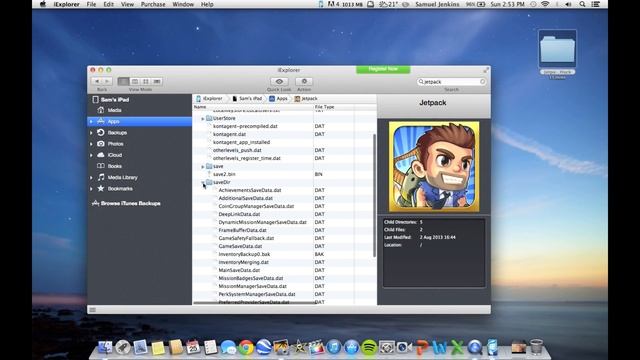The height and width of the screenshot is (360, 640).
Task: Go to Jetpack in the breadcrumb
Action: [x=306, y=98]
